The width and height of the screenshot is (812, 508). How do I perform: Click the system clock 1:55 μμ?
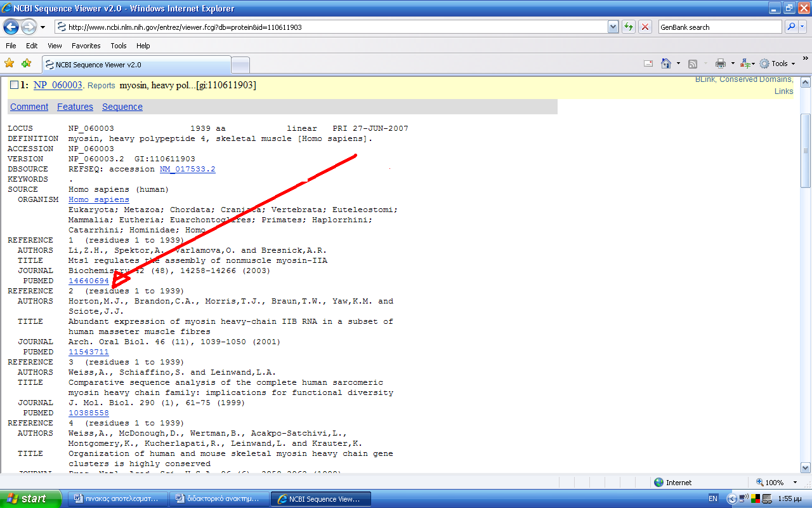click(x=790, y=499)
